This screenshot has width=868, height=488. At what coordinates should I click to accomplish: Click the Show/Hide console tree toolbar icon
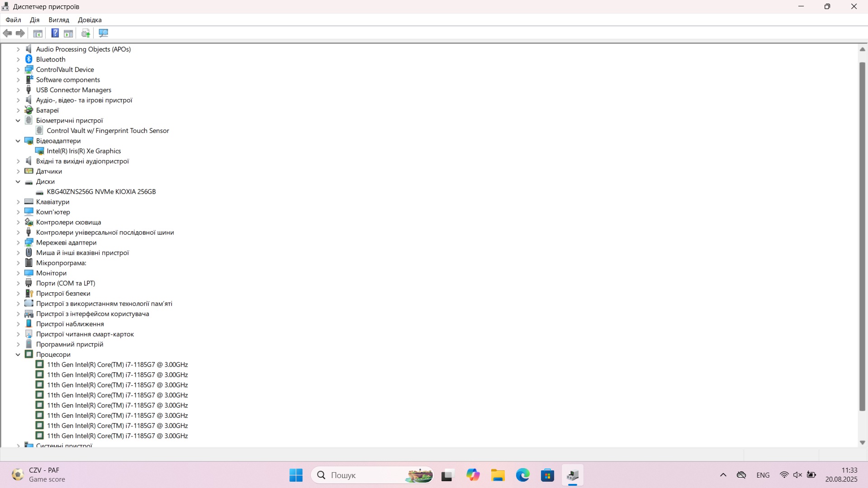pyautogui.click(x=38, y=33)
